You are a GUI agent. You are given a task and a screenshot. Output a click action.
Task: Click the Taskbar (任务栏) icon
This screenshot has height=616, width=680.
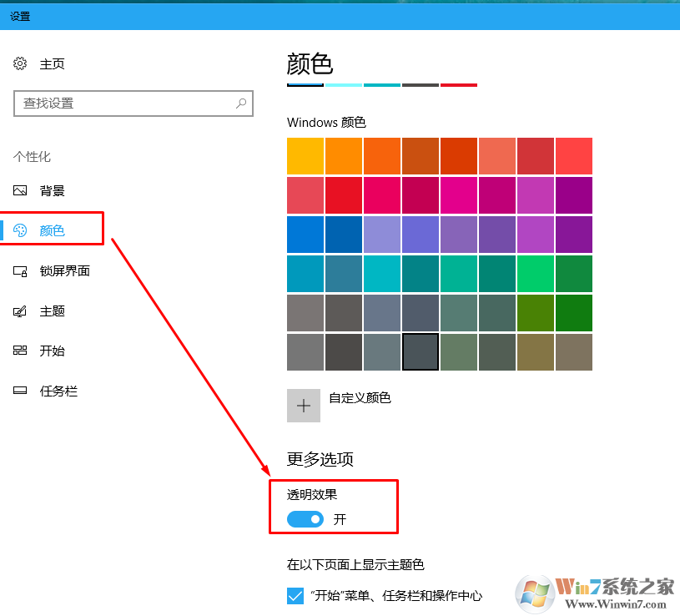pos(21,391)
